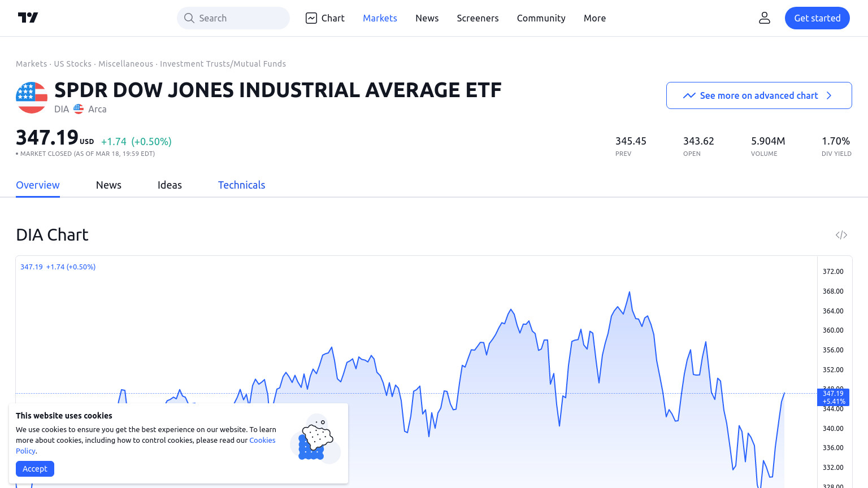Image resolution: width=868 pixels, height=488 pixels.
Task: Go to Markets breadcrumb
Action: tap(32, 64)
